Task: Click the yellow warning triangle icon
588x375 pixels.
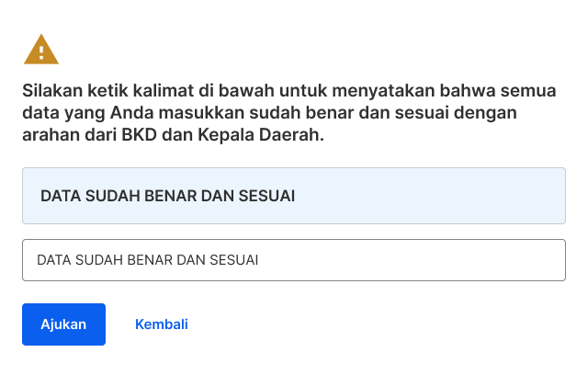Action: [41, 50]
